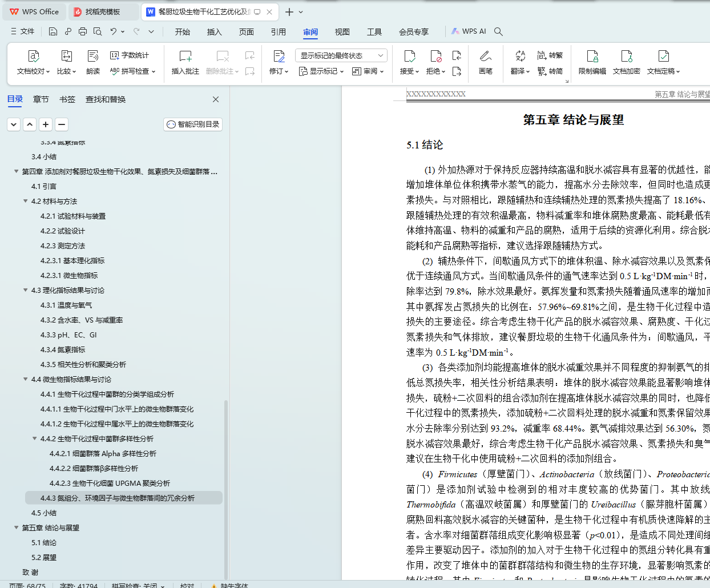
Task: Jump to 致谢 in outline
Action: 30,572
